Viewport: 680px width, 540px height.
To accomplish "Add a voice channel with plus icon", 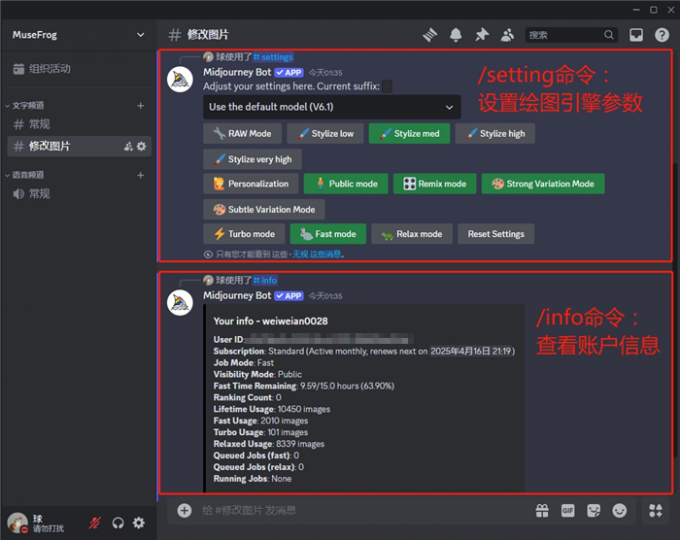I will (141, 175).
